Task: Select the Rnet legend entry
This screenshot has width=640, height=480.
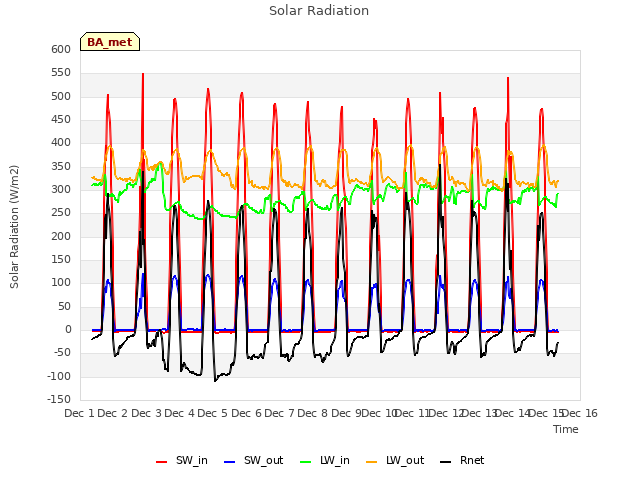Action: (x=462, y=460)
